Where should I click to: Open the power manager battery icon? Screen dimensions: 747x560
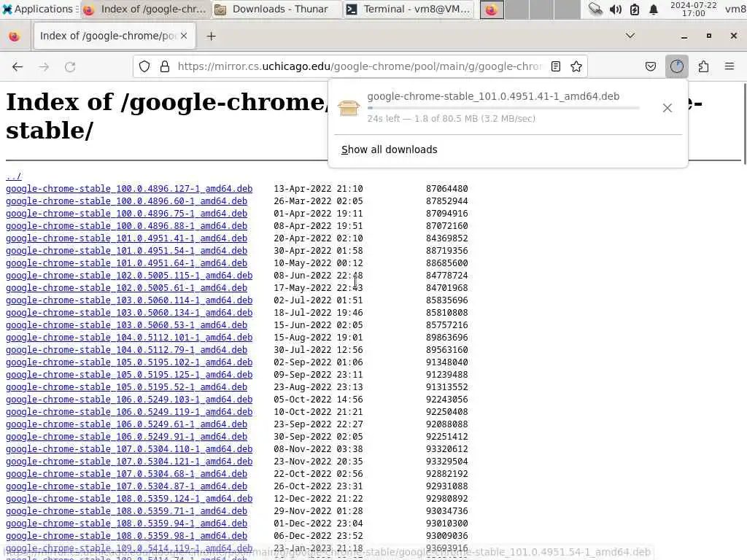(x=635, y=9)
